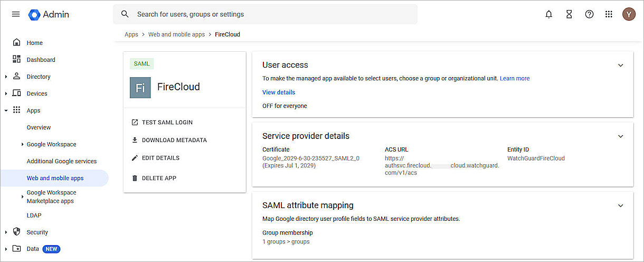
Task: Expand Google Workspace Marketplace apps arrow
Action: pyautogui.click(x=22, y=196)
